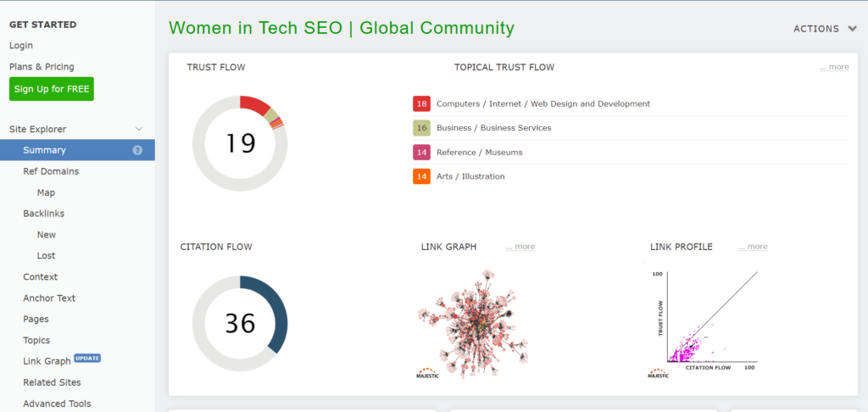Screen dimensions: 868x412
Task: Open Anchor Text page
Action: tap(49, 298)
